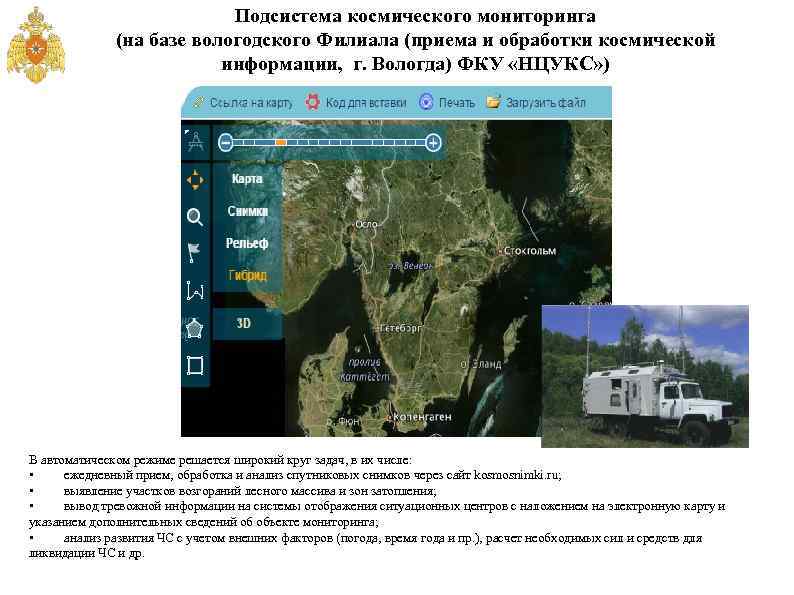Click the 'Гетеборг' label on map
The width and height of the screenshot is (794, 595).
[401, 328]
